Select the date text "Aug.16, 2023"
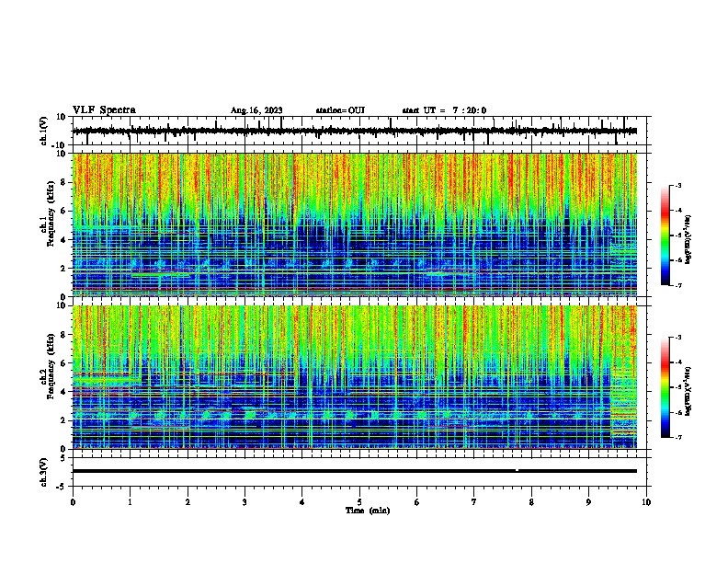The image size is (728, 563). (x=256, y=110)
